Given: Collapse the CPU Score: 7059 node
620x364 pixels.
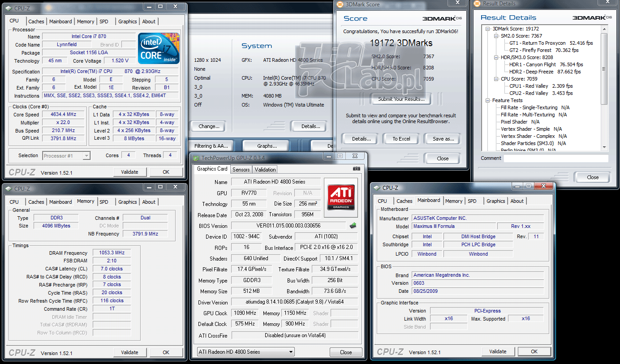Looking at the screenshot, I should pos(496,79).
